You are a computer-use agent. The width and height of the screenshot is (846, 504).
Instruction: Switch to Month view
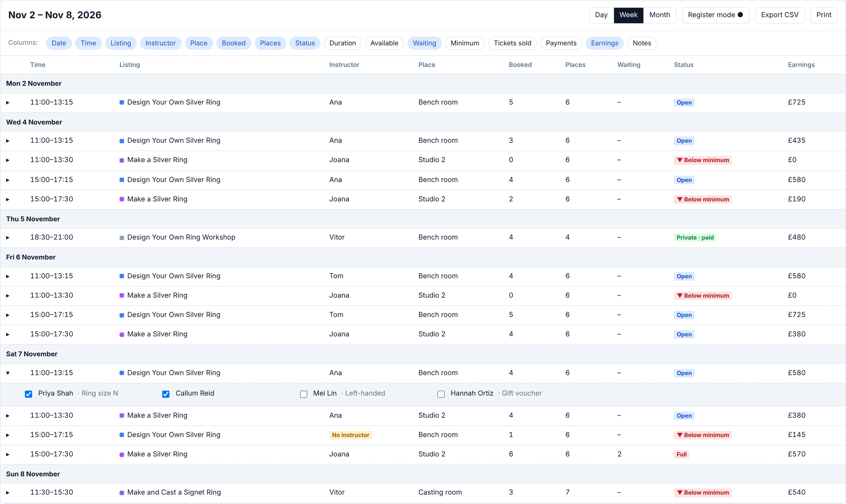(659, 15)
